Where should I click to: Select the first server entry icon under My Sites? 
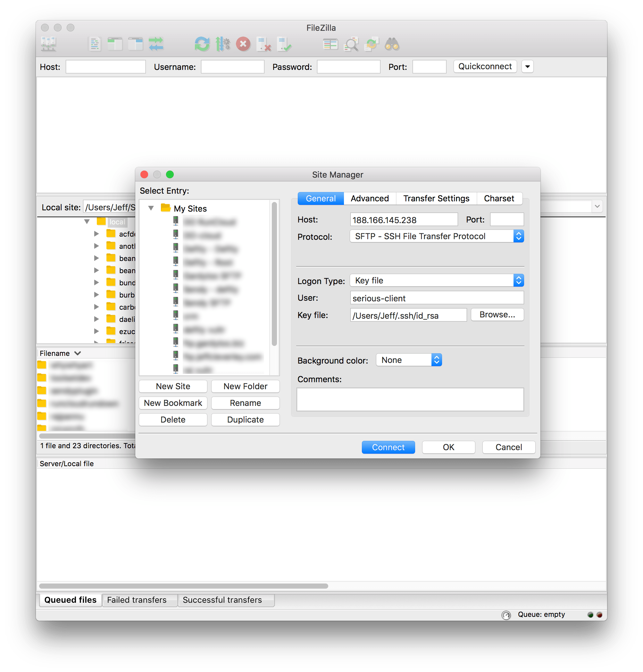176,222
